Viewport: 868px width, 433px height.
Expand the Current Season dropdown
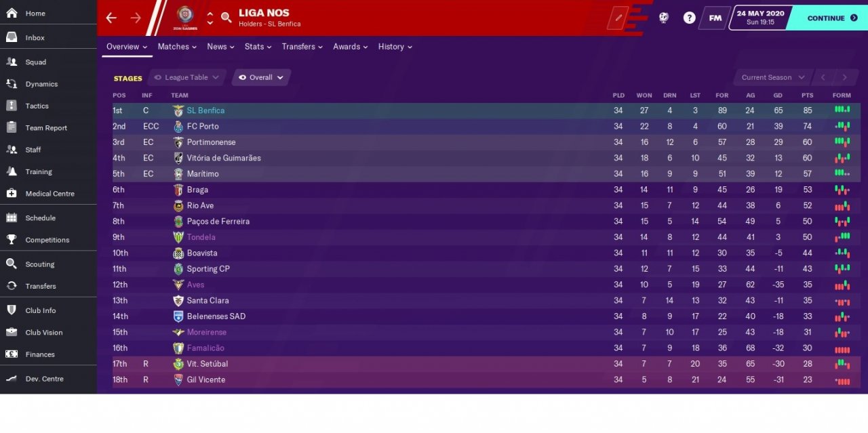click(773, 77)
